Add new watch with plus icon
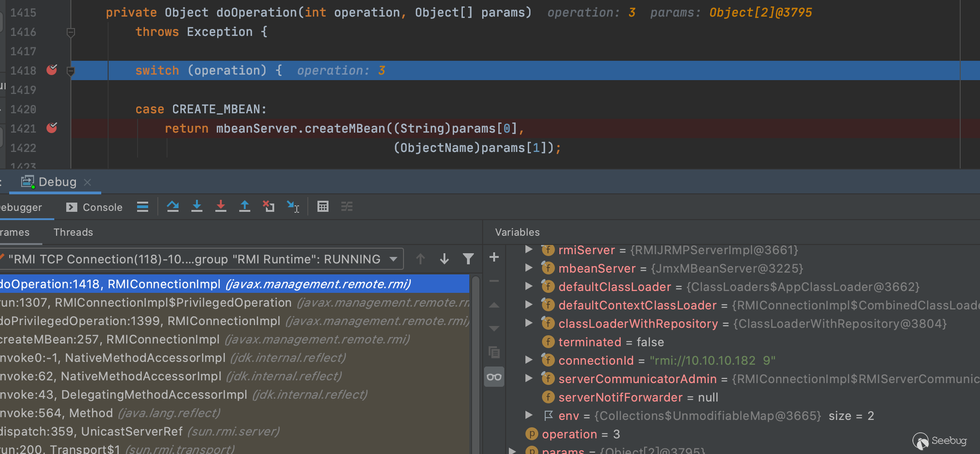 tap(494, 257)
